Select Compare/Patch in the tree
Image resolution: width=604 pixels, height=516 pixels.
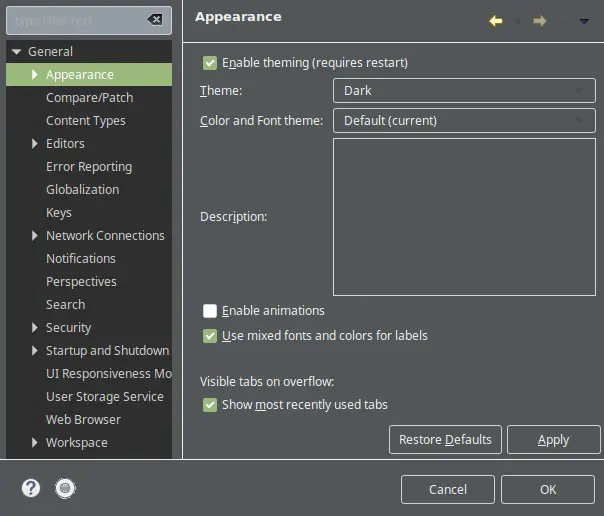pos(89,97)
